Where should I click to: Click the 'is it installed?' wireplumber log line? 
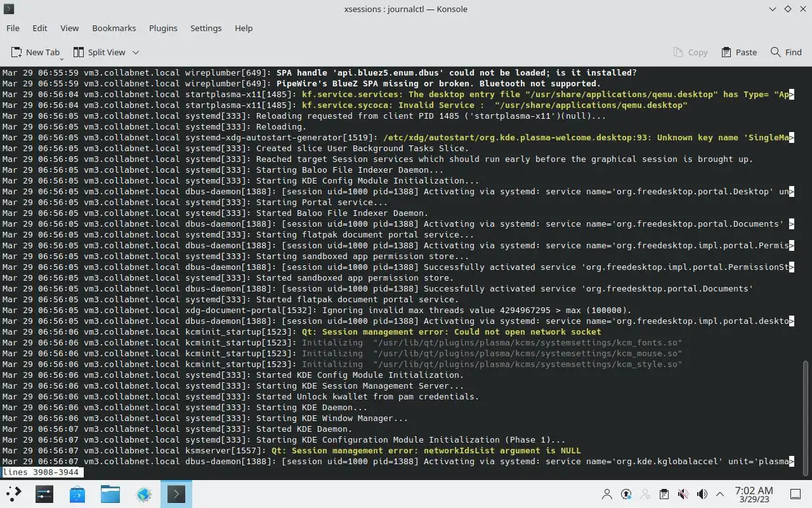tap(319, 72)
